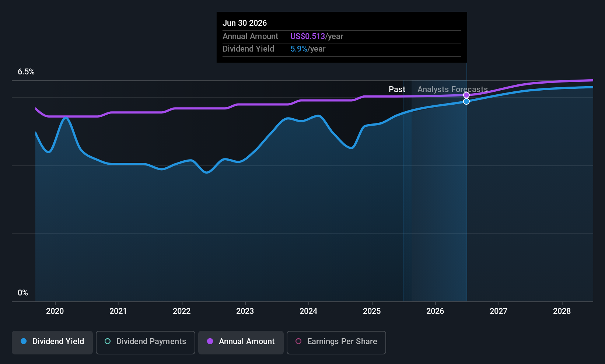Enable the Dividend Payments series
This screenshot has height=364, width=605.
point(146,342)
